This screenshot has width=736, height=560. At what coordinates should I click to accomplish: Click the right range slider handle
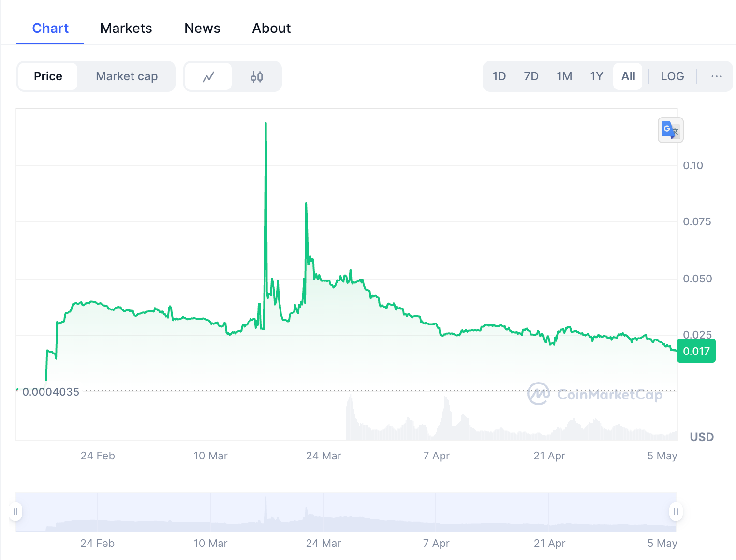[x=676, y=512]
